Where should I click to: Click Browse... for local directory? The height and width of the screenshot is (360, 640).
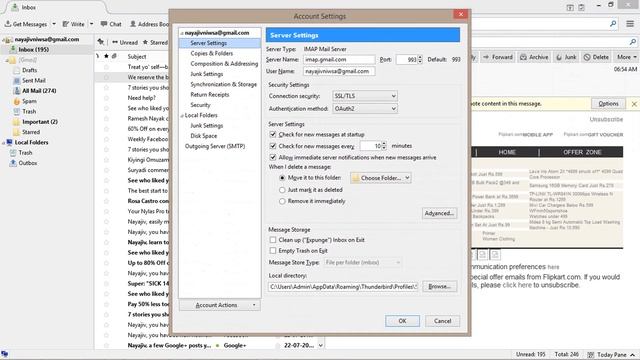[439, 287]
